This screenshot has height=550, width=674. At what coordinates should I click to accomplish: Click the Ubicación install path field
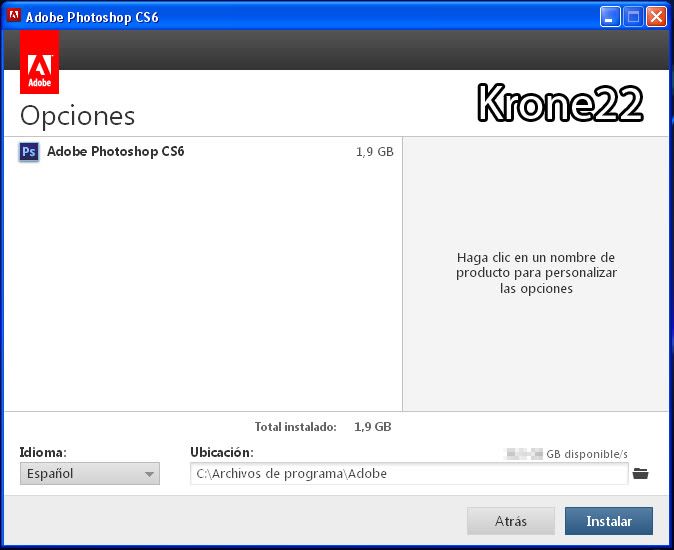pyautogui.click(x=409, y=474)
